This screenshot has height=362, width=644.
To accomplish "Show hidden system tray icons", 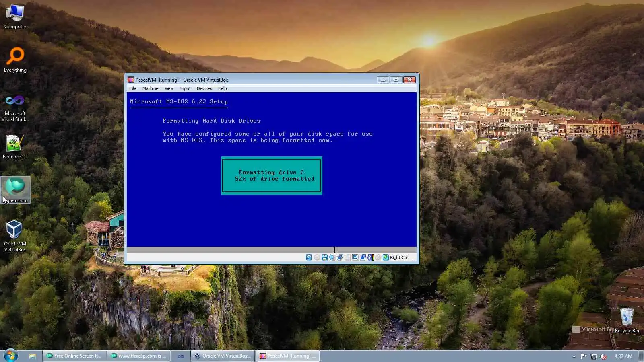I will pyautogui.click(x=574, y=356).
